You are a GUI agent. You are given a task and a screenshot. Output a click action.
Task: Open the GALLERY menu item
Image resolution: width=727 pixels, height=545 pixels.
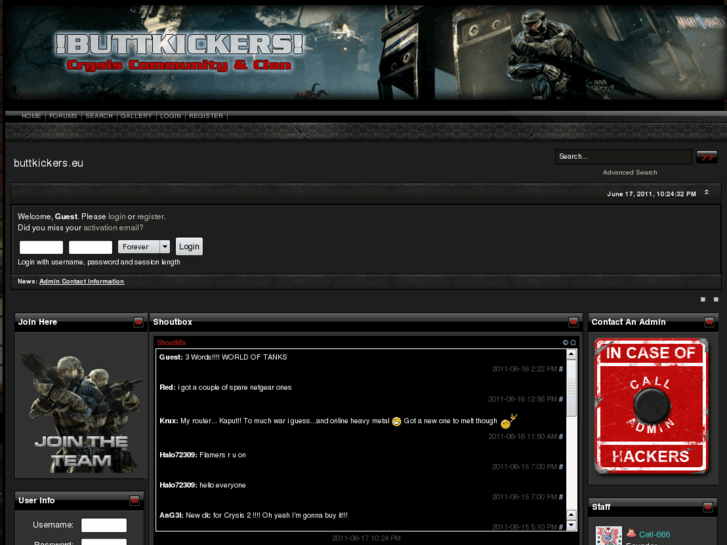pos(136,116)
